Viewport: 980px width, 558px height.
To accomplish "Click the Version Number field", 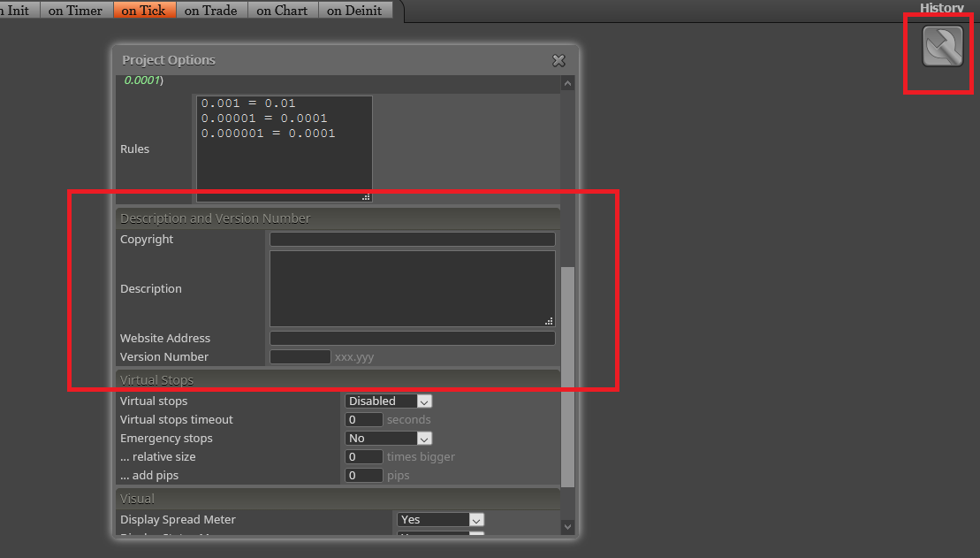I will tap(300, 356).
